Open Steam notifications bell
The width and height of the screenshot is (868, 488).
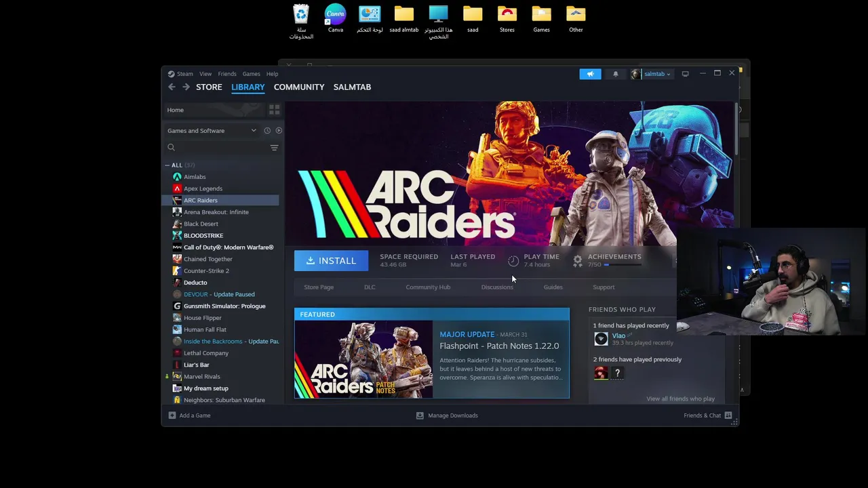616,74
